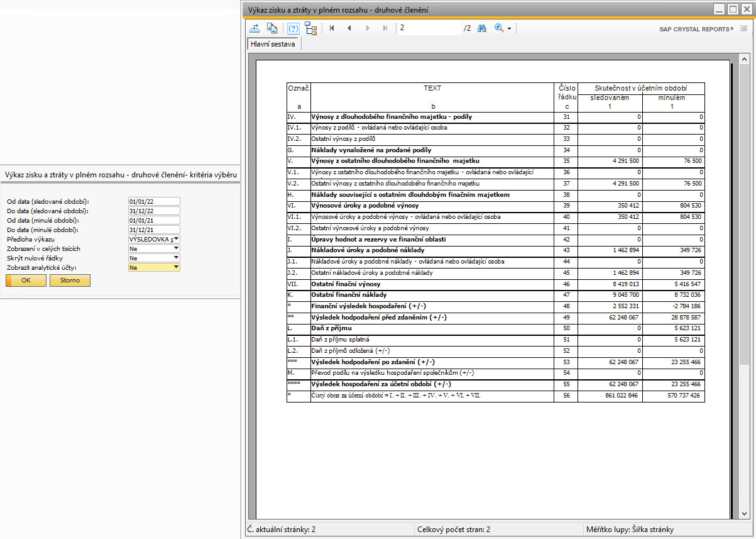Minimize the Výkaz zisku a ztráty window
Image resolution: width=756 pixels, height=539 pixels.
coord(720,9)
